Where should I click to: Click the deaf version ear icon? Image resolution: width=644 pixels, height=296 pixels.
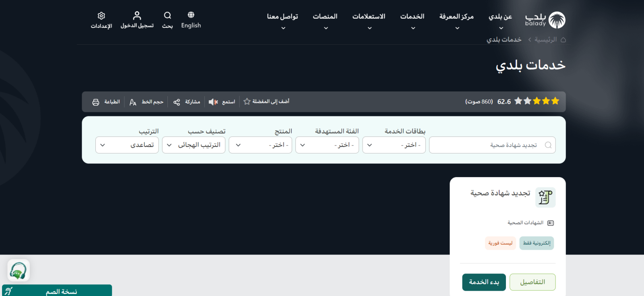click(x=9, y=291)
